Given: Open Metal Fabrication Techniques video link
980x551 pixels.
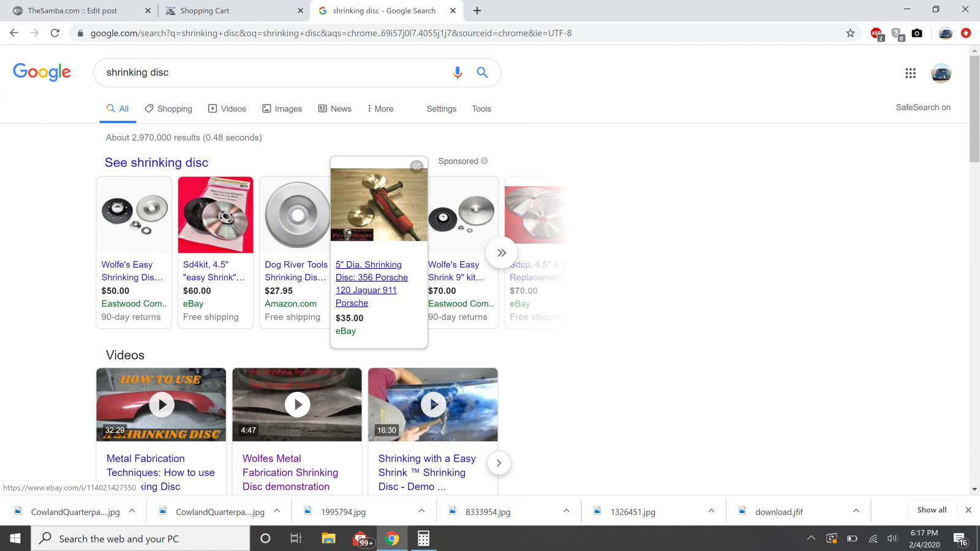Looking at the screenshot, I should click(x=160, y=472).
